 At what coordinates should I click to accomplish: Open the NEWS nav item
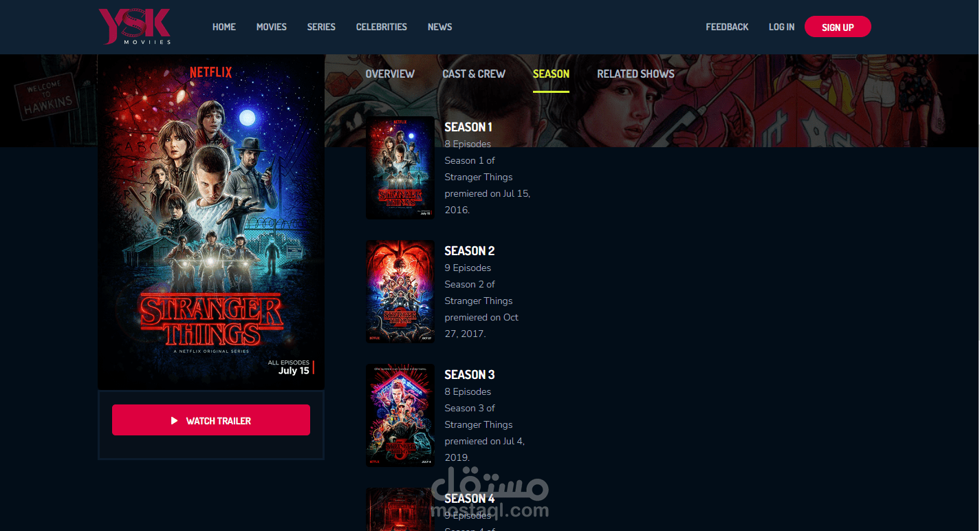pyautogui.click(x=440, y=27)
